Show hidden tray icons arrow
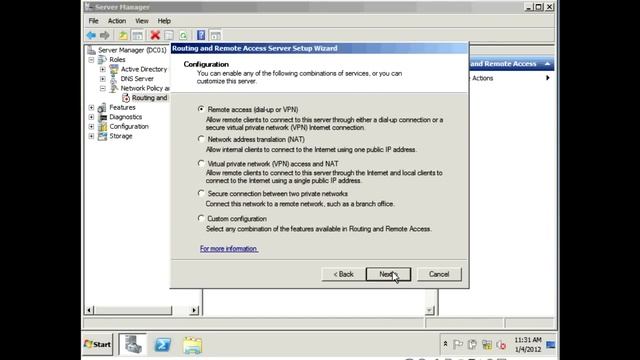Viewport: 640px width, 360px height. (445, 344)
